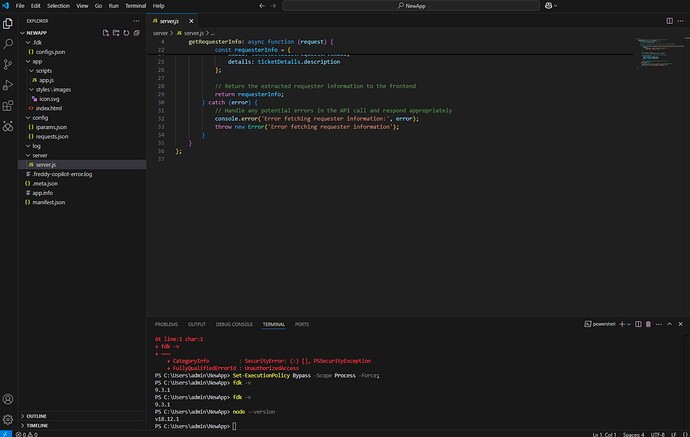Open requests.json in Explorer
Screen dimensions: 690x437
(x=82, y=136)
